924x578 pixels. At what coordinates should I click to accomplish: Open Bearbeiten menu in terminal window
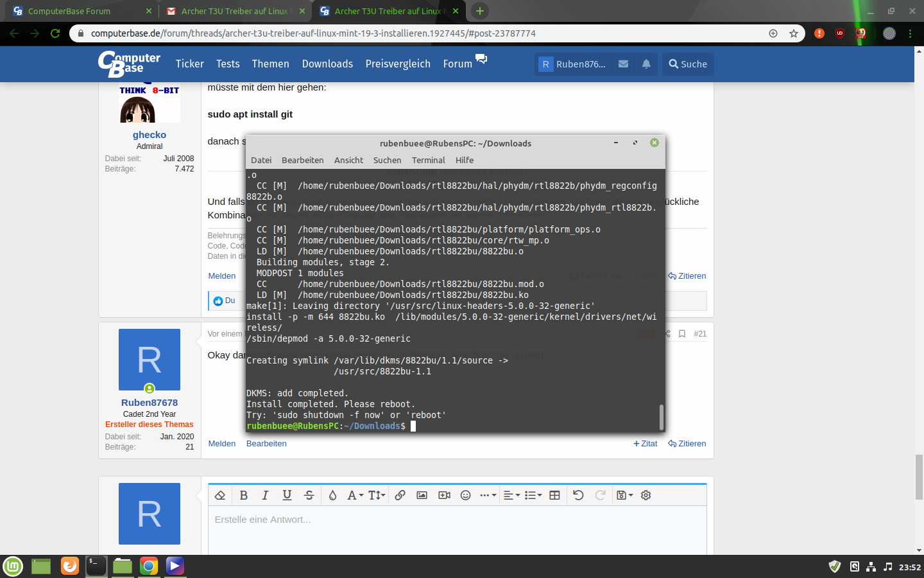pyautogui.click(x=302, y=160)
